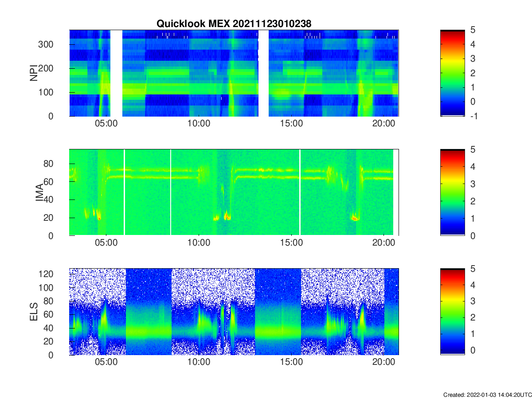Click the 05:00 tick under NPI plot

106,124
